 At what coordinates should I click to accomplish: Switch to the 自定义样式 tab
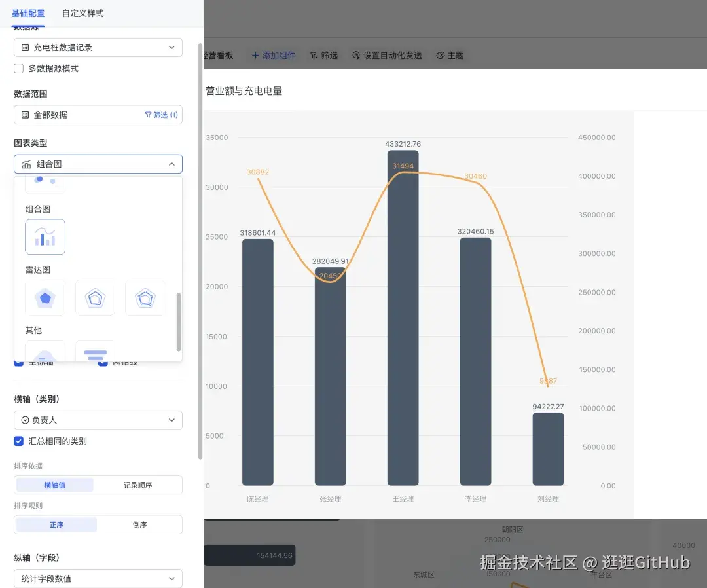(x=81, y=13)
